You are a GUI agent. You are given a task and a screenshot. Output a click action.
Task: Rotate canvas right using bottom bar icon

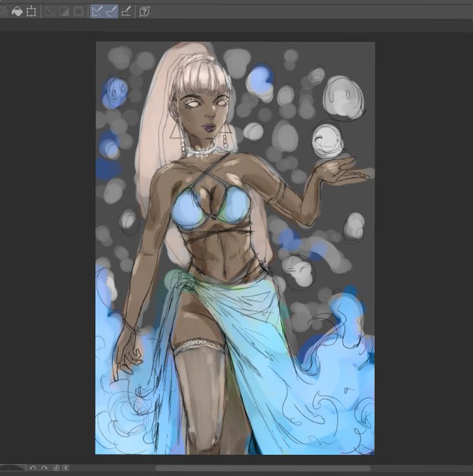click(44, 468)
